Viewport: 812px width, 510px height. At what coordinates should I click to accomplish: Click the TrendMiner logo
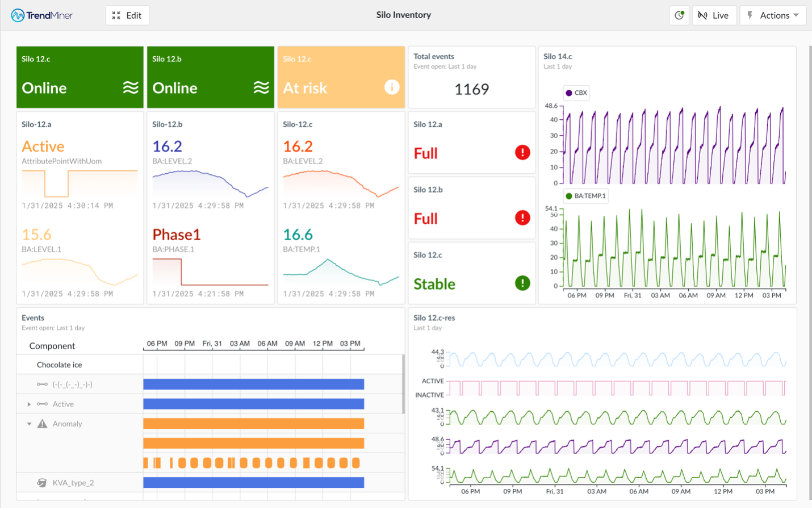click(x=41, y=15)
